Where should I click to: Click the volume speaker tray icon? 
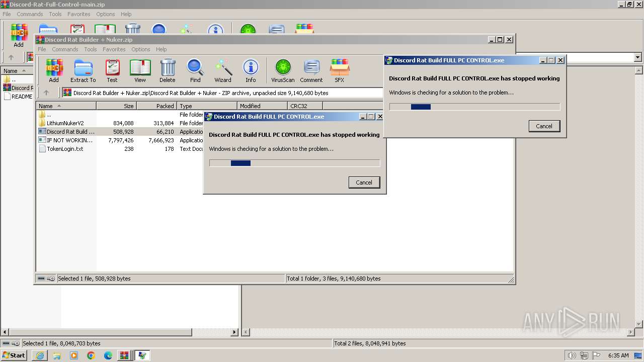click(x=572, y=355)
